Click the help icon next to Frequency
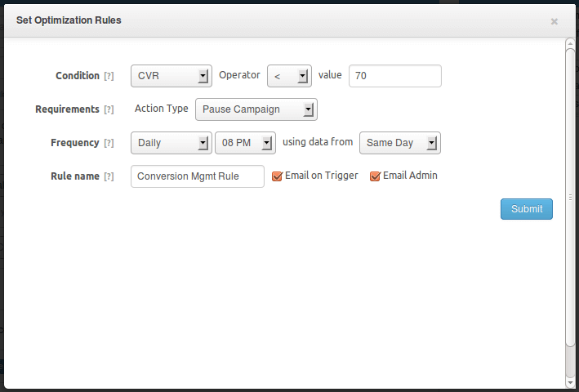The width and height of the screenshot is (579, 392). (x=109, y=143)
